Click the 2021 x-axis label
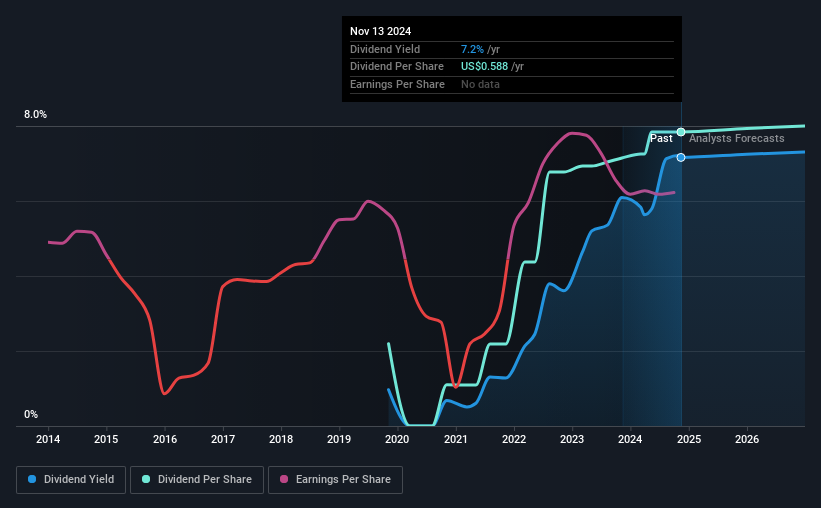 pyautogui.click(x=456, y=439)
